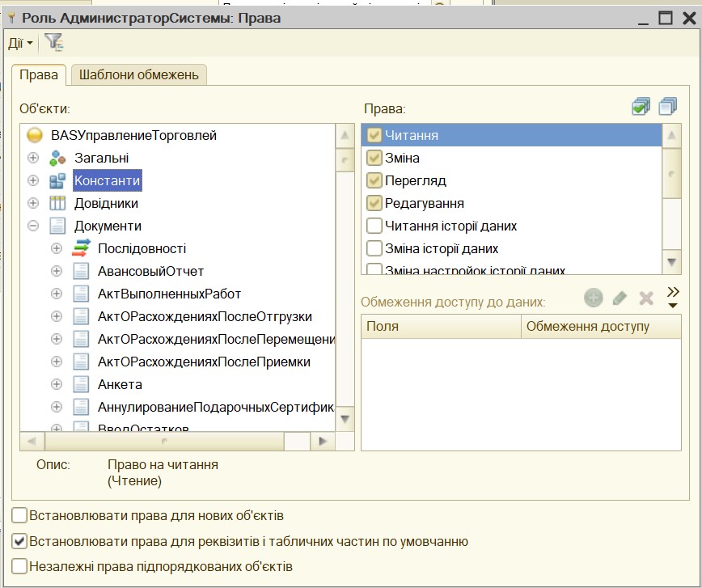The width and height of the screenshot is (702, 588).
Task: Select АктОРасхожденияхПослеОтгрузки in the tree
Action: (x=205, y=316)
